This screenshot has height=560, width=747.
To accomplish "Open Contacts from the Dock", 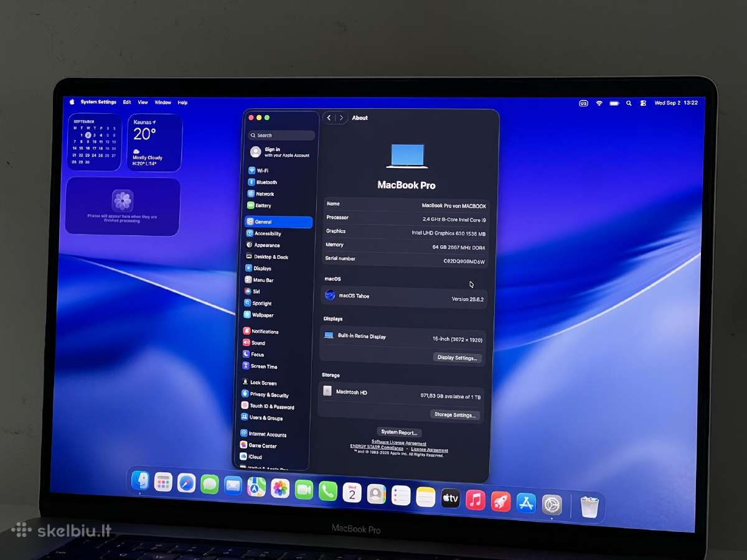I will 377,494.
